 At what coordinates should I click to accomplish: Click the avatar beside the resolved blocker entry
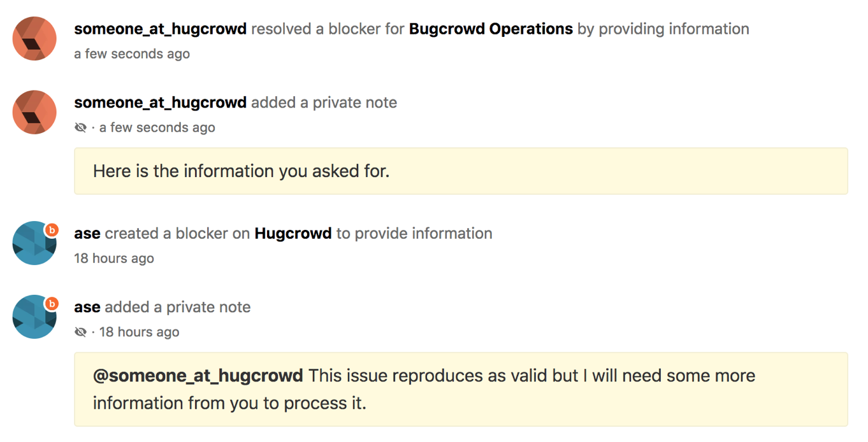point(34,39)
